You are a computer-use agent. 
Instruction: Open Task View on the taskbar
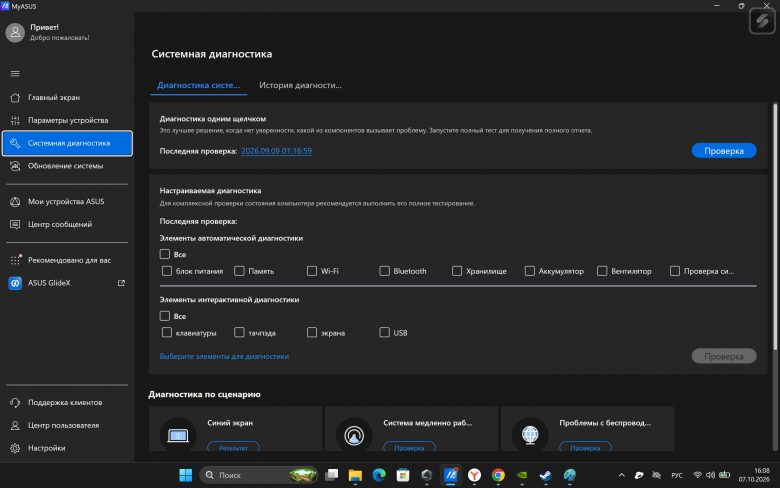pyautogui.click(x=331, y=476)
